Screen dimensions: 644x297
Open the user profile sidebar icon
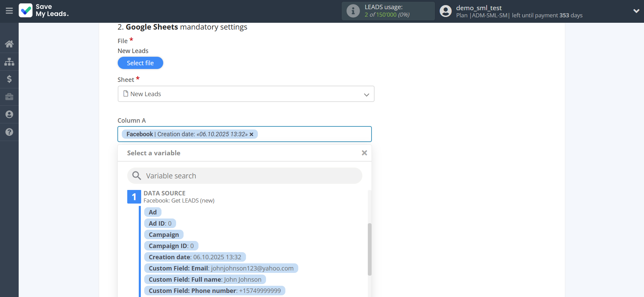[x=9, y=115]
